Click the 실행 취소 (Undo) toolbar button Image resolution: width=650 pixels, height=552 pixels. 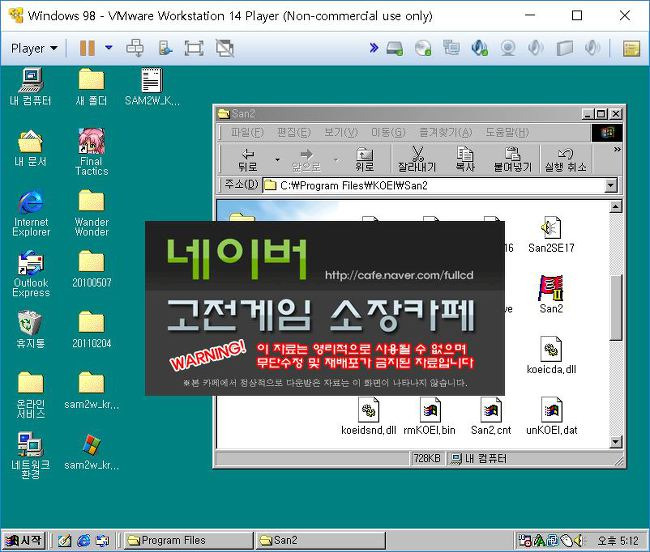click(x=565, y=160)
